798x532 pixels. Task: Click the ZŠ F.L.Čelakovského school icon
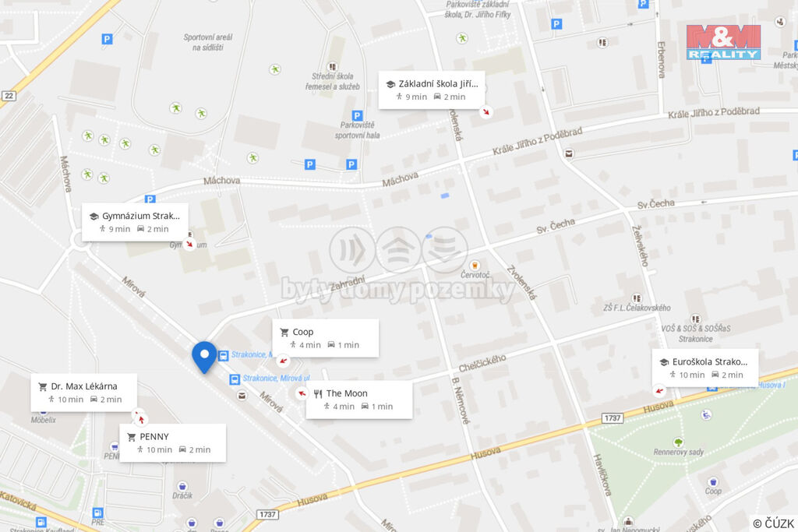(637, 298)
